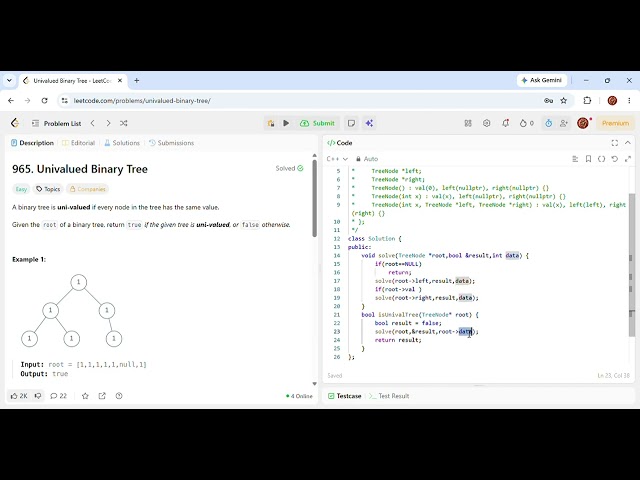Click the 'return result;' code line

click(x=398, y=340)
